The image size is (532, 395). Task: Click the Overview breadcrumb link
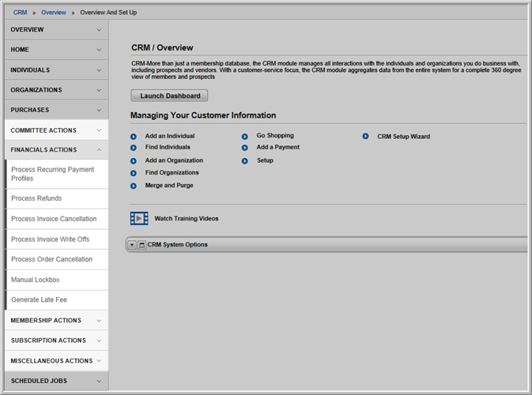(x=54, y=13)
